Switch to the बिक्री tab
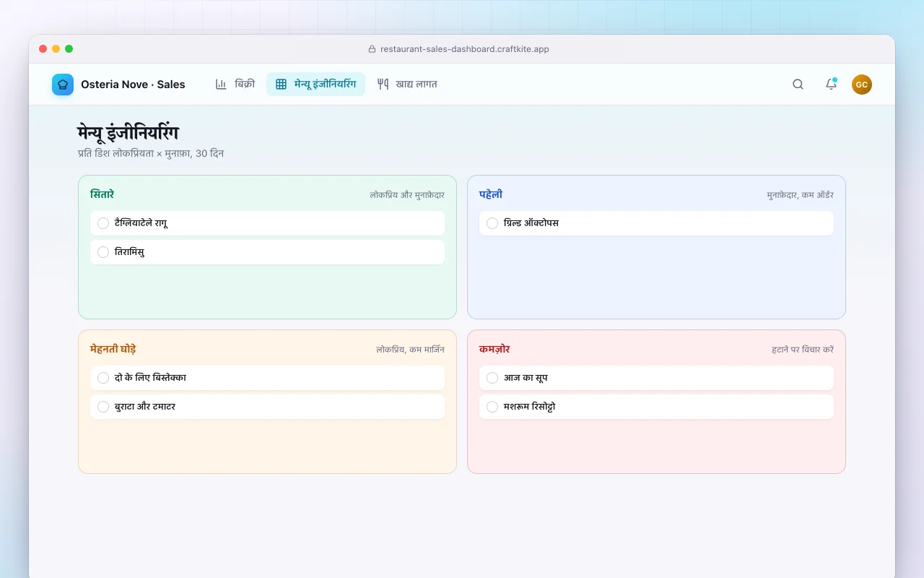Screen dimensions: 924x578 point(235,85)
